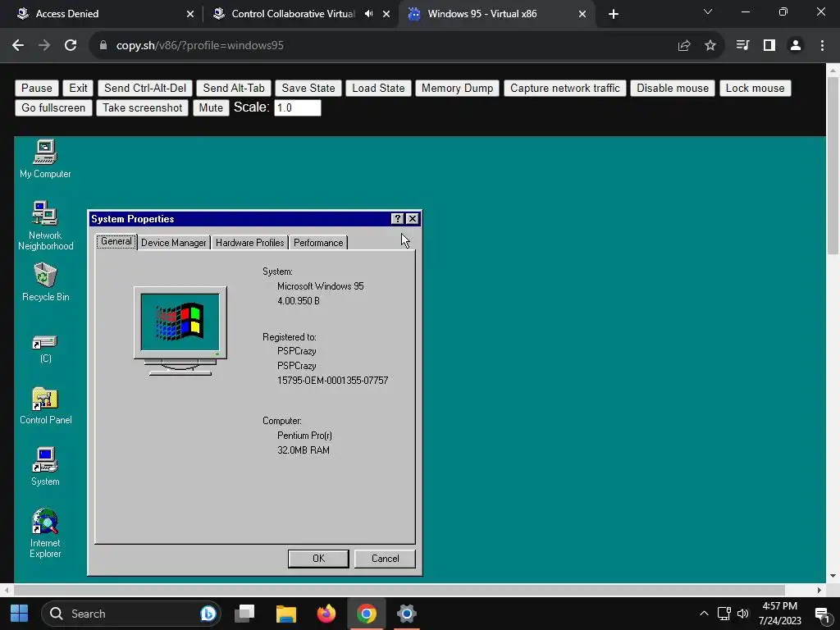Image resolution: width=840 pixels, height=630 pixels.
Task: Open Firefox from the taskbar
Action: (x=326, y=614)
